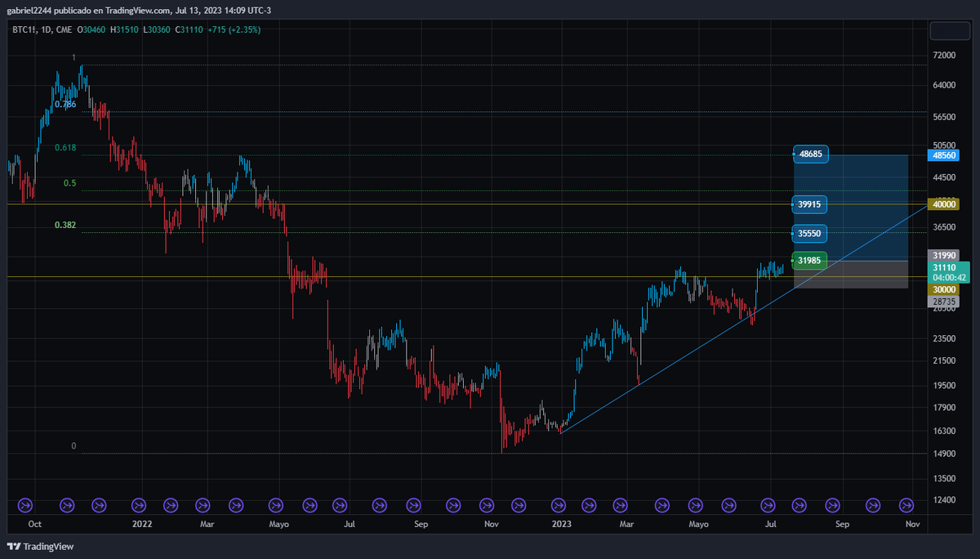
Task: Click the 2023 label on time axis
Action: (561, 523)
